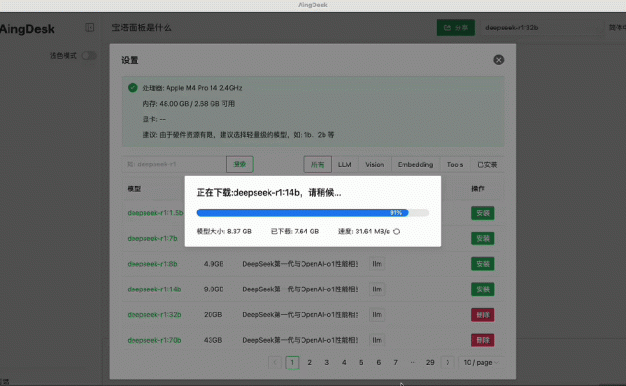
Task: Click the previous page arrow in pagination
Action: 275,362
